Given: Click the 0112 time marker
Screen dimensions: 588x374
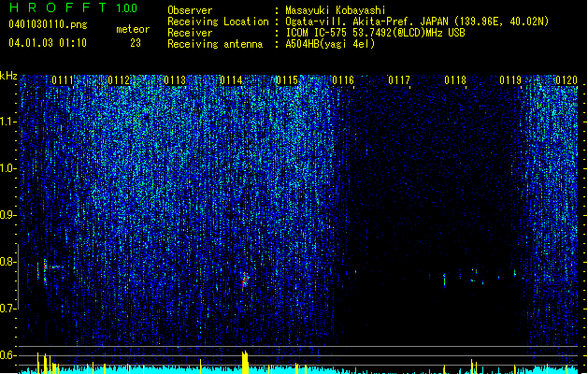Looking at the screenshot, I should (x=119, y=80).
